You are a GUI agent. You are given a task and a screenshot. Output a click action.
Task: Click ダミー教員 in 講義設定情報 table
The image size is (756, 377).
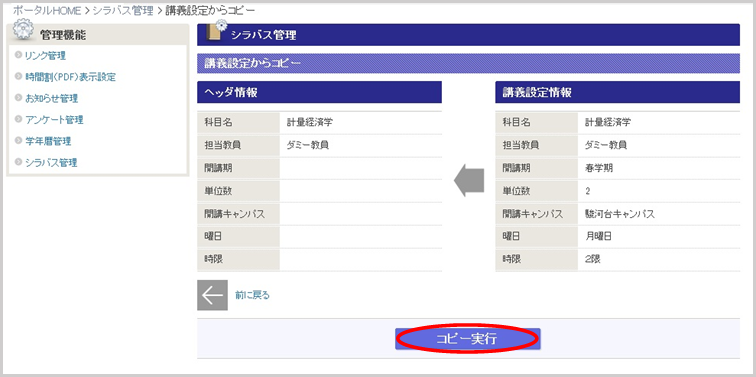(606, 145)
